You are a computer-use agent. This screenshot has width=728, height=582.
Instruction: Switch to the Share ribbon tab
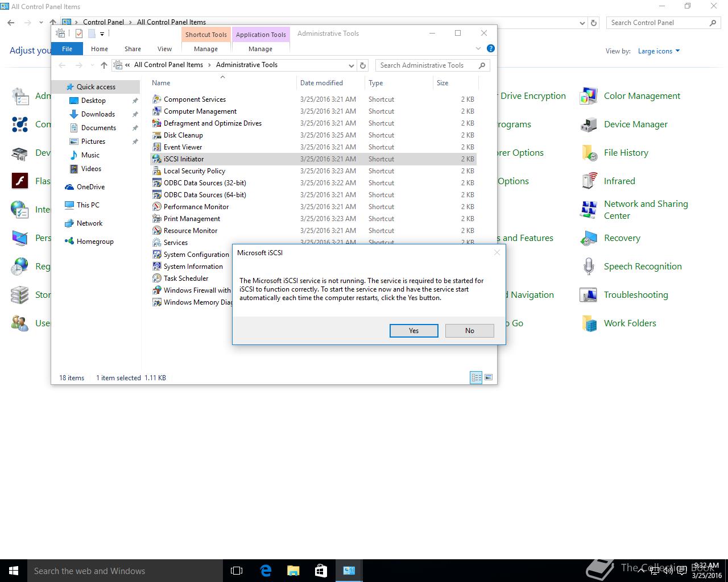tap(133, 49)
